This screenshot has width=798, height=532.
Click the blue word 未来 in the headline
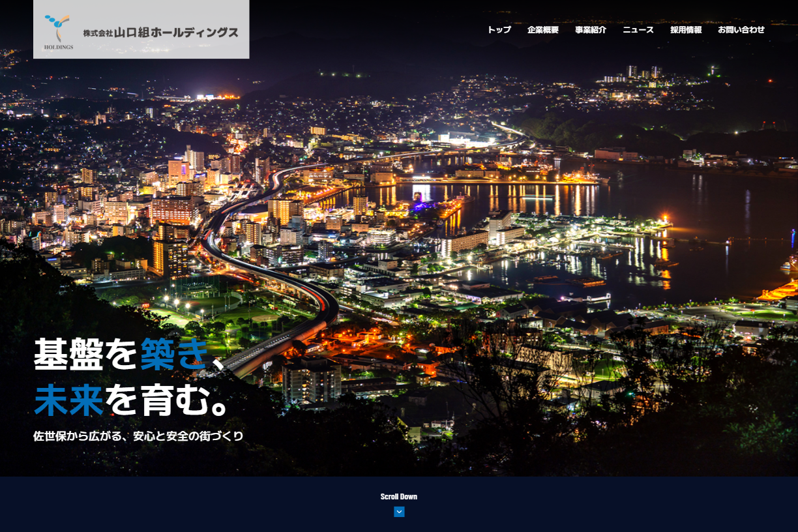pos(69,400)
